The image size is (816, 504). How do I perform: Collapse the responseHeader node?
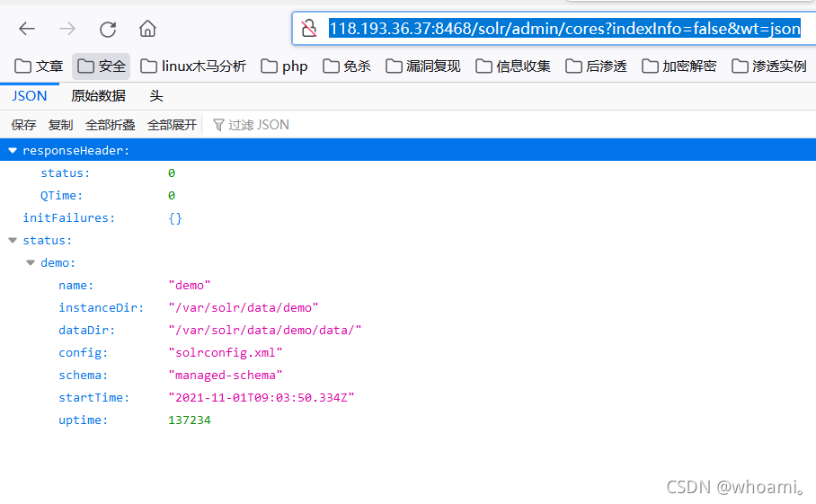point(13,150)
